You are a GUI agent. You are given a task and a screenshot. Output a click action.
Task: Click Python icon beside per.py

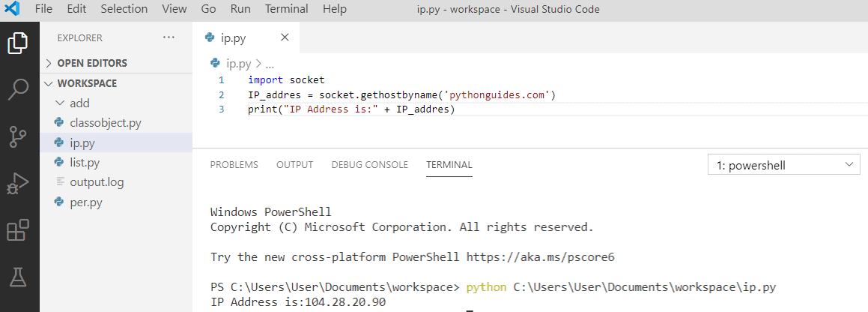[x=58, y=202]
